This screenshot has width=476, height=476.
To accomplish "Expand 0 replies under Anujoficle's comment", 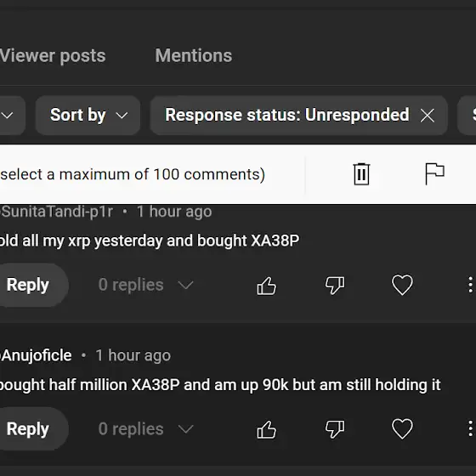I will pos(145,428).
